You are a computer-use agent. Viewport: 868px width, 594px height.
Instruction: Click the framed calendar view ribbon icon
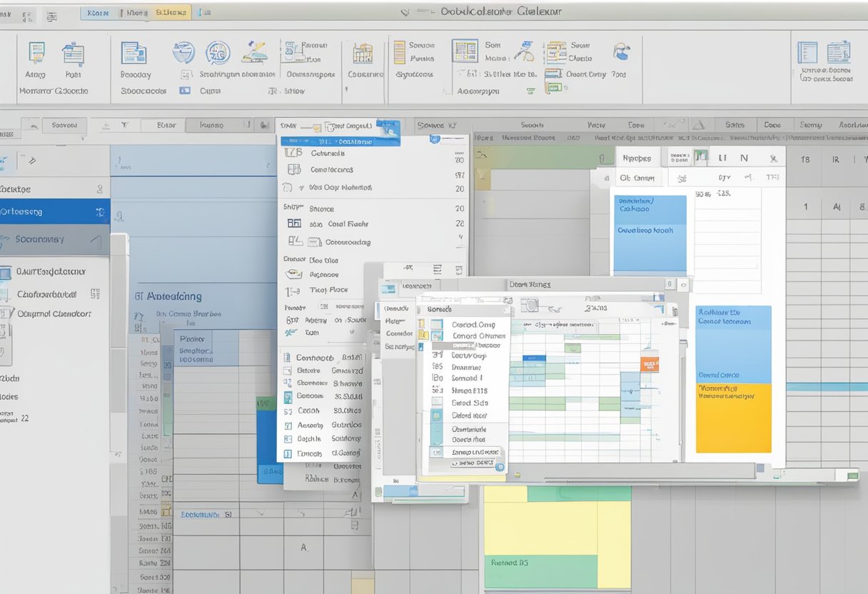click(465, 51)
